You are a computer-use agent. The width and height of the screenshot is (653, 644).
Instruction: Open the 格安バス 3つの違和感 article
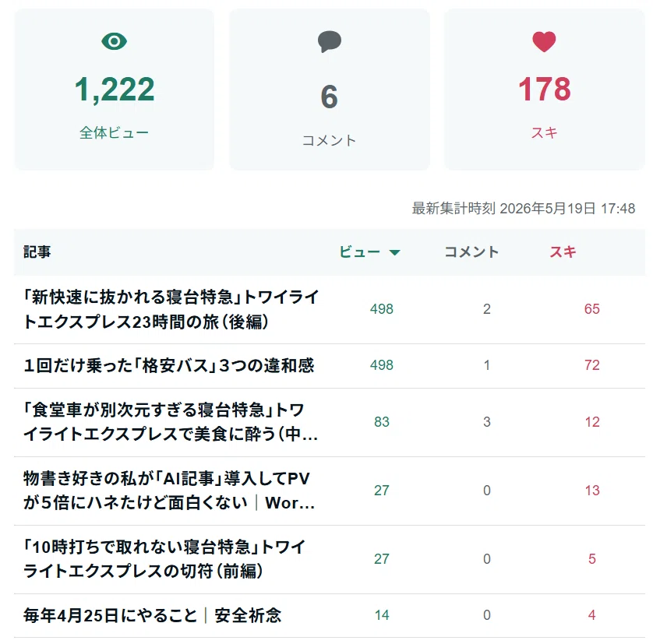pyautogui.click(x=168, y=365)
